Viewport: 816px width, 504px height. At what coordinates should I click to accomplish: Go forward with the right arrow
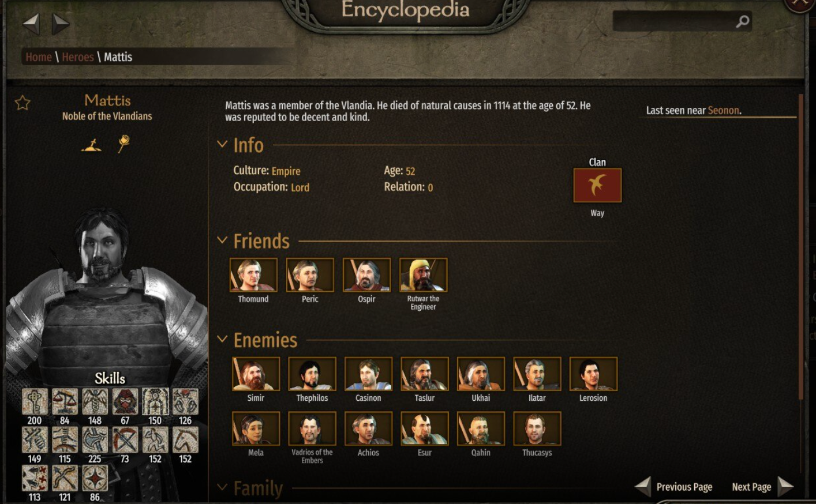coord(61,24)
